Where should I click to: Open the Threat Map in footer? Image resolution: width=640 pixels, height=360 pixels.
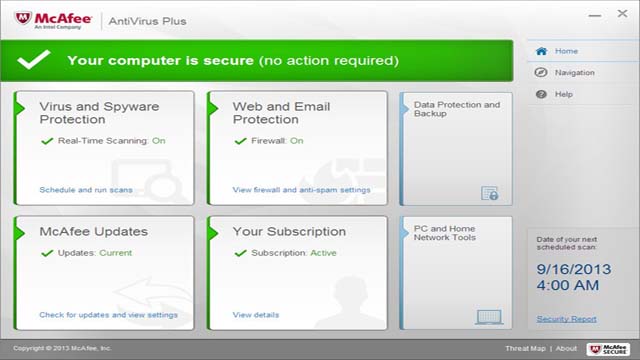click(525, 349)
